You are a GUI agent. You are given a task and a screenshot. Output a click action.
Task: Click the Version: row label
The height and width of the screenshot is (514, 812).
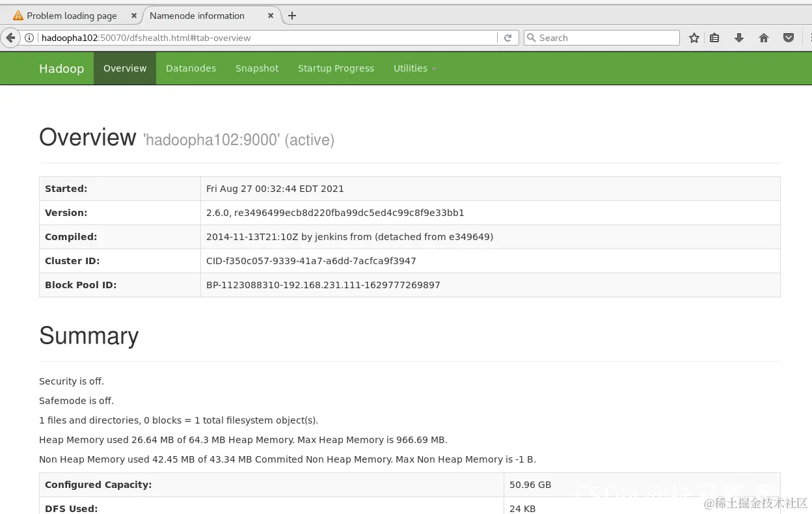pyautogui.click(x=66, y=213)
